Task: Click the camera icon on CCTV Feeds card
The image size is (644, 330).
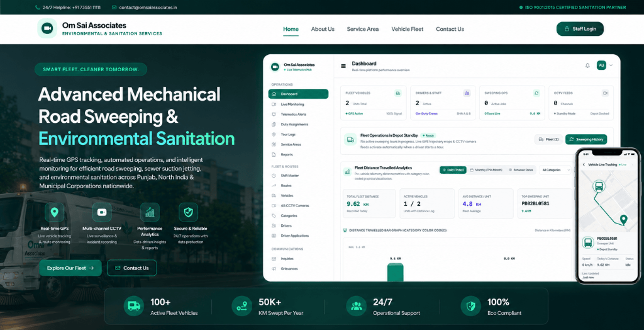Action: [605, 93]
